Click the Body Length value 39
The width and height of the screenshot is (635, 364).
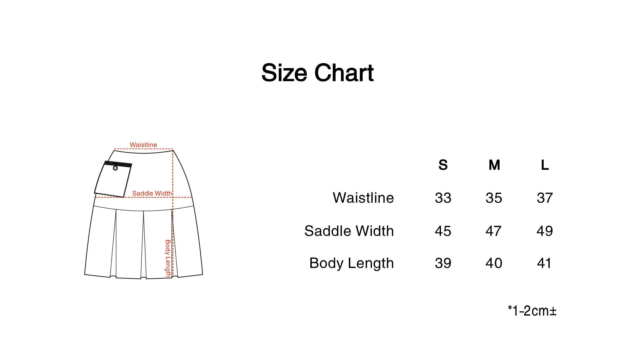tap(443, 263)
